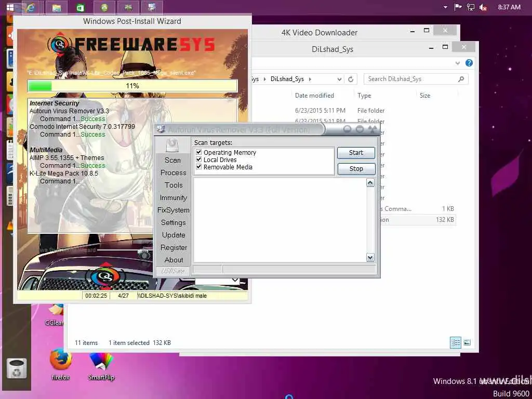This screenshot has width=532, height=399.
Task: Click the muted volume tray icon
Action: pyautogui.click(x=483, y=7)
